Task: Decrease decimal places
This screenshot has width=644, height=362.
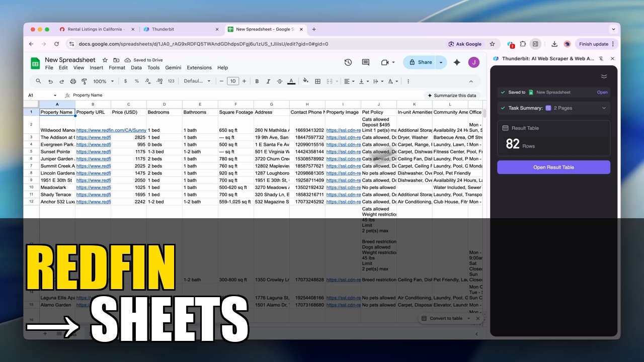Action: tap(148, 81)
